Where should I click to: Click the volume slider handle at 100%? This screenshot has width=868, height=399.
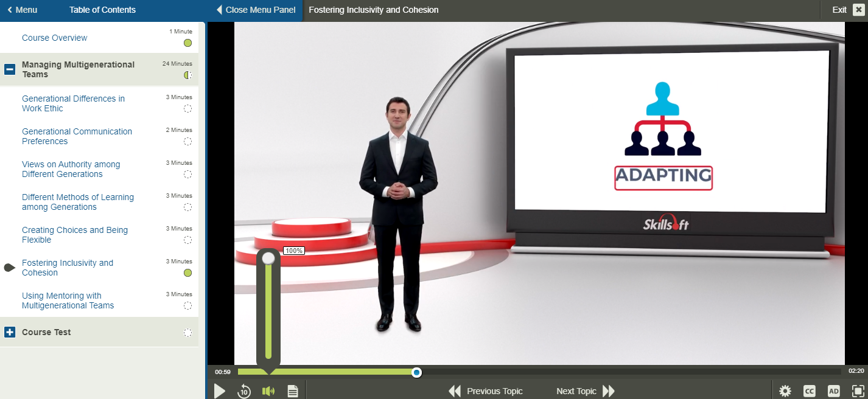268,258
